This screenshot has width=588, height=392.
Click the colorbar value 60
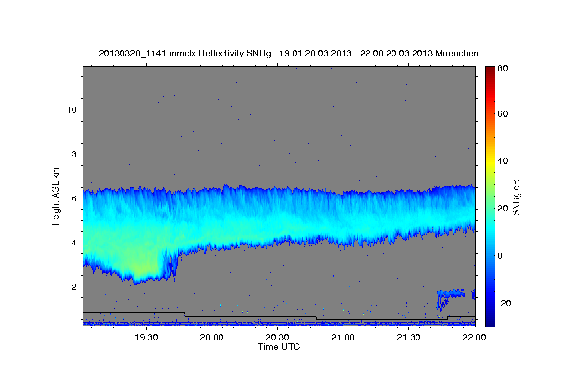point(504,114)
